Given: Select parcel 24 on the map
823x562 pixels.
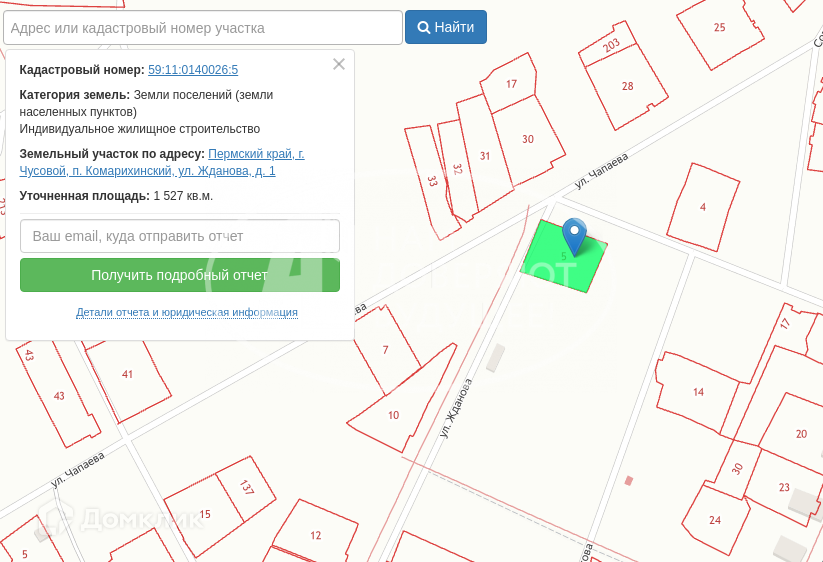Looking at the screenshot, I should coord(714,520).
